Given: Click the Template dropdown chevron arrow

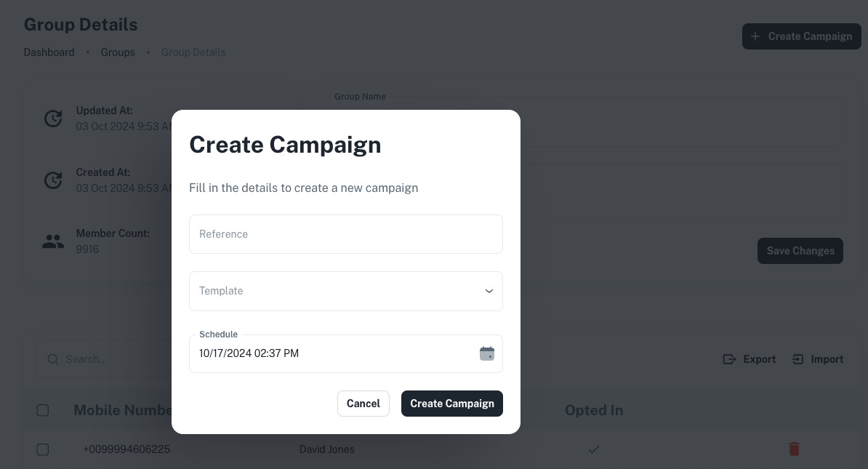Looking at the screenshot, I should tap(489, 291).
